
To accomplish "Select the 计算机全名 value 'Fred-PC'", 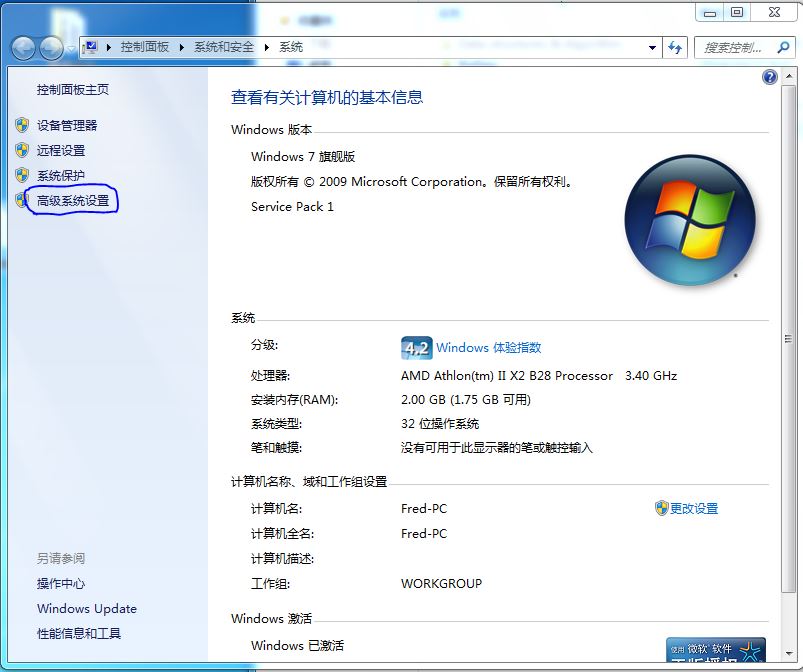I will (424, 534).
